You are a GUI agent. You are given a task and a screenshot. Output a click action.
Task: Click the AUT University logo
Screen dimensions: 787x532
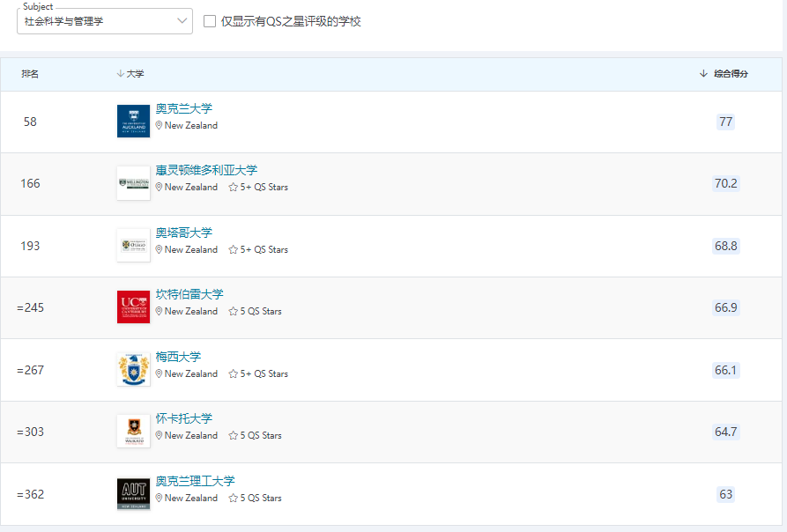click(x=133, y=494)
